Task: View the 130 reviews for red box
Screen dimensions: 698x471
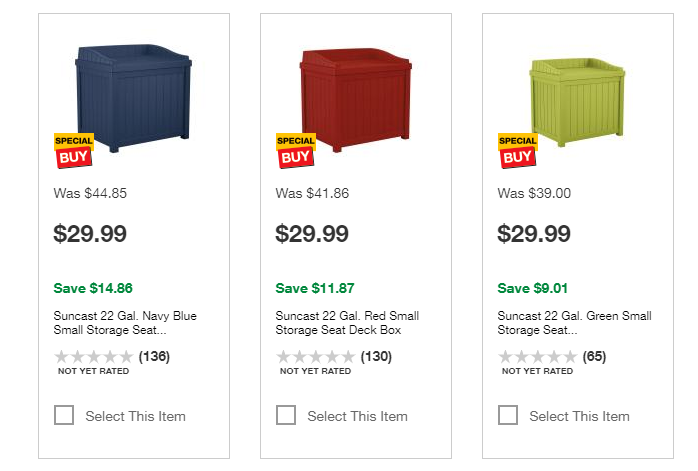Action: (376, 357)
